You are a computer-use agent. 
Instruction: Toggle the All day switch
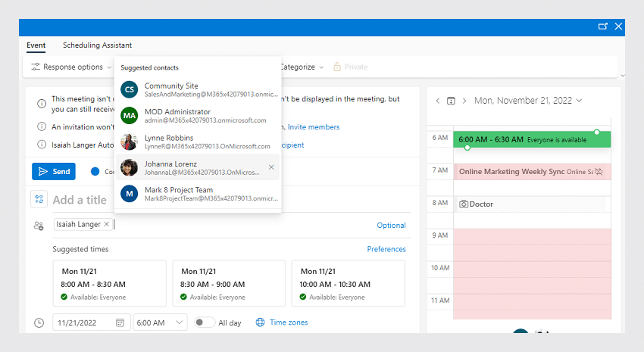click(x=204, y=322)
